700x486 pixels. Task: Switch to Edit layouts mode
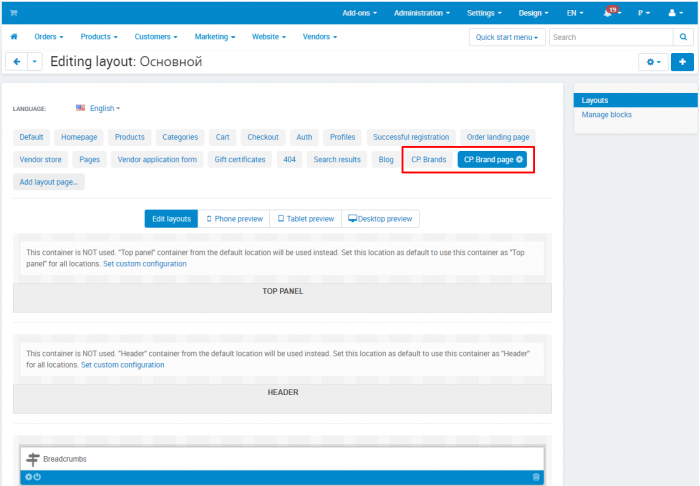coord(171,219)
